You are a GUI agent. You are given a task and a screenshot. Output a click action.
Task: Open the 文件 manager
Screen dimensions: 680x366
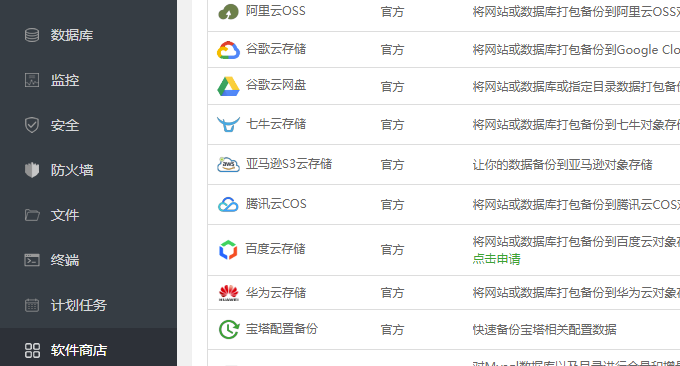[65, 215]
